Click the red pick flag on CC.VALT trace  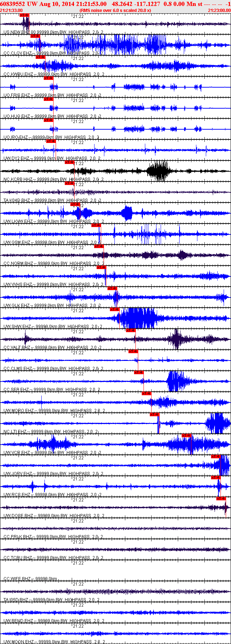click(x=131, y=330)
